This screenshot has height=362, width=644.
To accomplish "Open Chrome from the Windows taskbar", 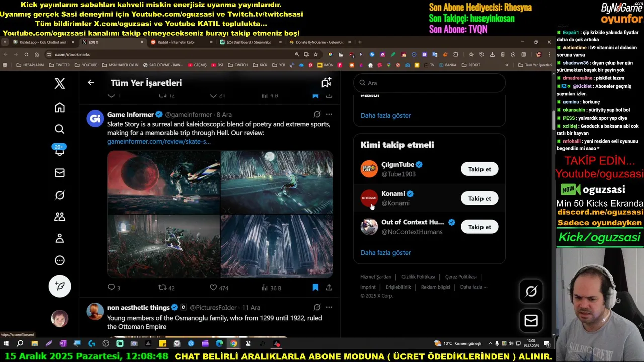I will click(234, 344).
